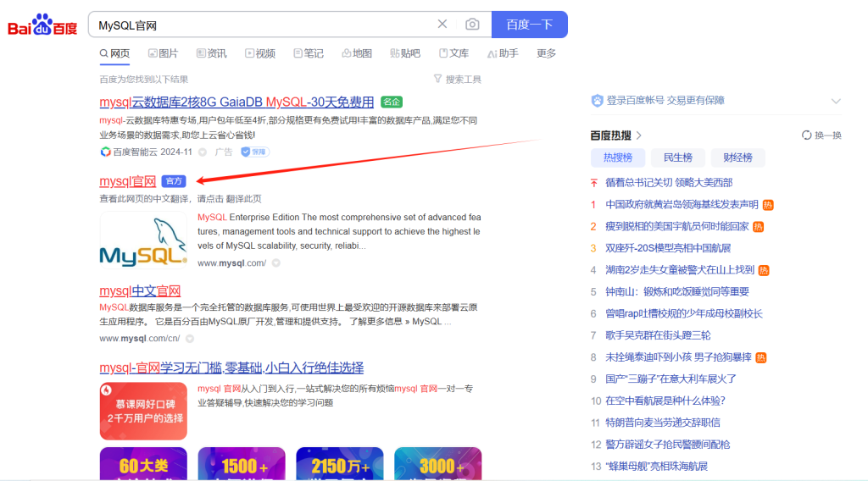Expand the login notice chevron
Viewport: 868px width, 481px height.
point(836,101)
